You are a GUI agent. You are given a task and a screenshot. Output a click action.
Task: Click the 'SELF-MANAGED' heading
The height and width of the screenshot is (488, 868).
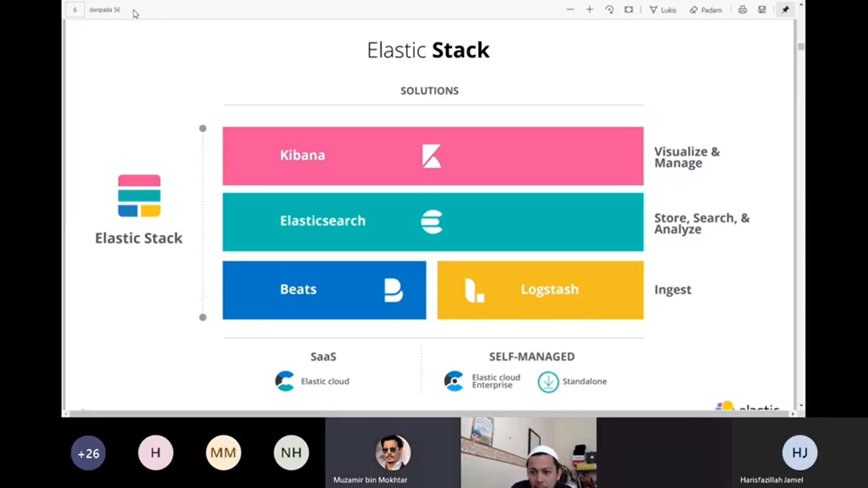pos(532,356)
